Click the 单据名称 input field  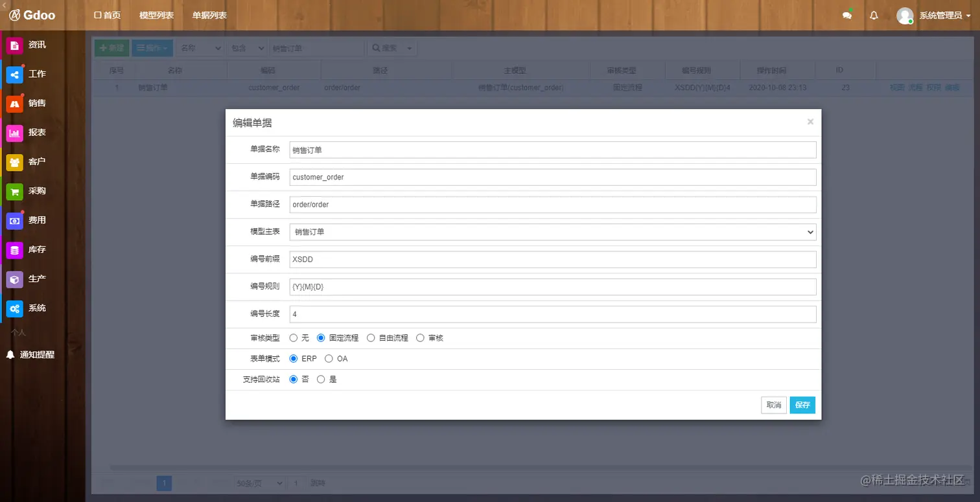coord(553,150)
